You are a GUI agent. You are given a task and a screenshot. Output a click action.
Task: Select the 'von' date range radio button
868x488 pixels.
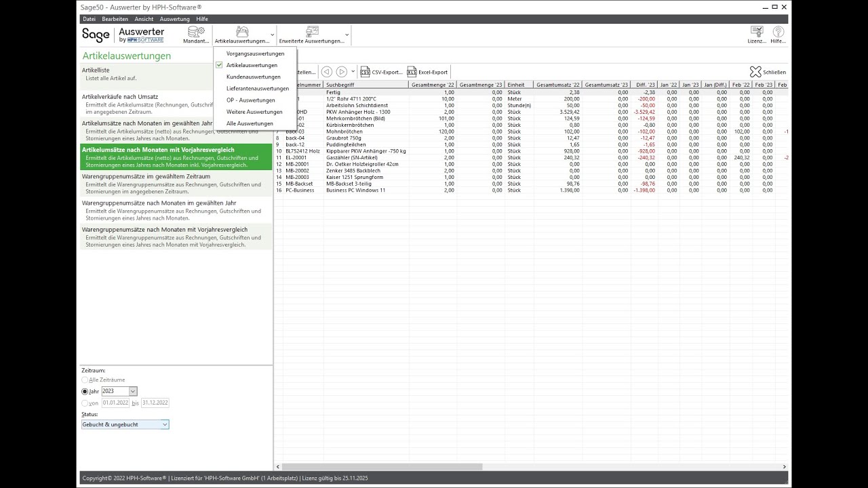click(x=85, y=403)
